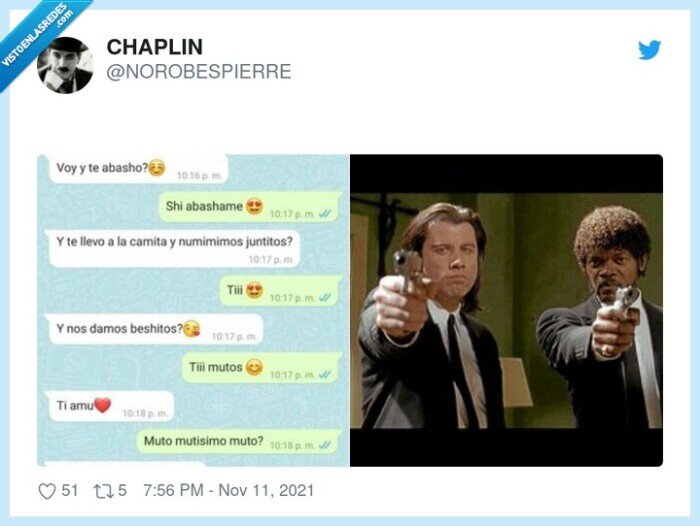The image size is (700, 526).
Task: Click the kiss emoji after 'beshitos?'
Action: [192, 329]
